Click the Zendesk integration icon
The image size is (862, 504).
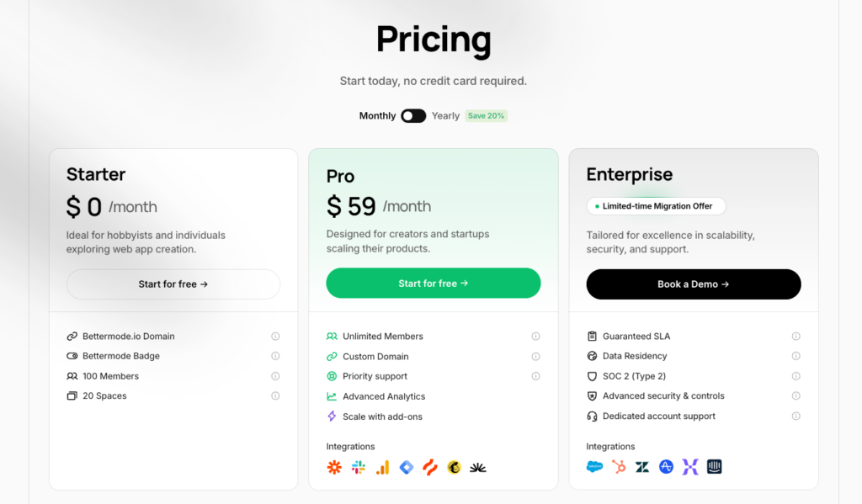pyautogui.click(x=642, y=466)
